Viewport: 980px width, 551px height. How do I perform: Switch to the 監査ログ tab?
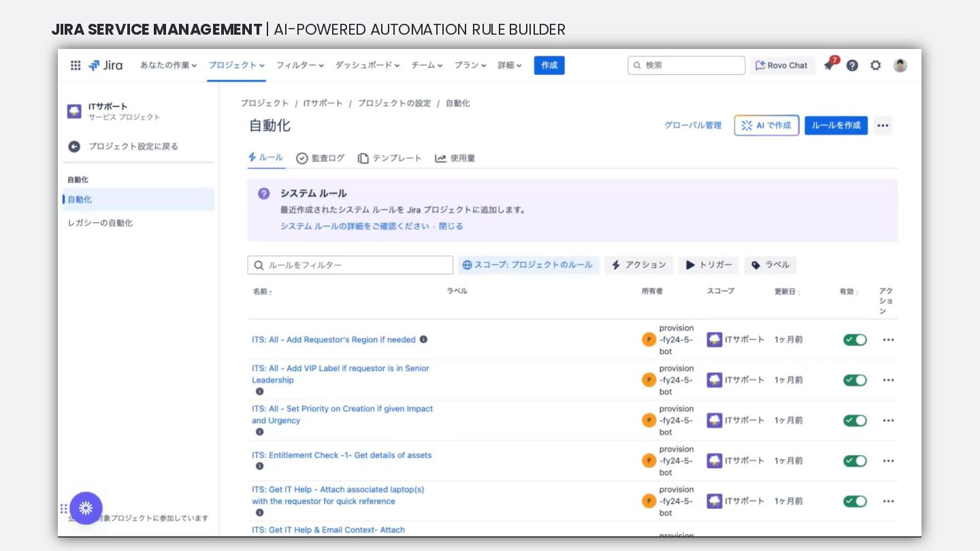point(321,158)
